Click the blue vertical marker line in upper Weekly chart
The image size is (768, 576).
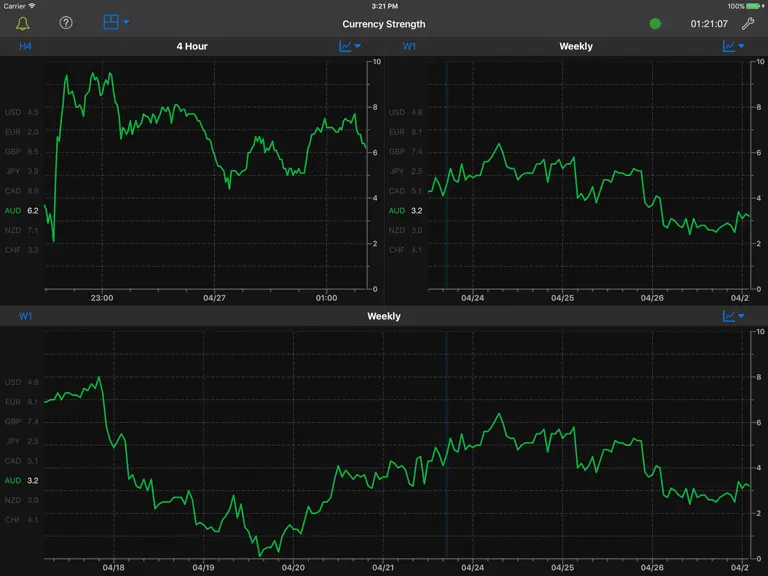point(447,175)
